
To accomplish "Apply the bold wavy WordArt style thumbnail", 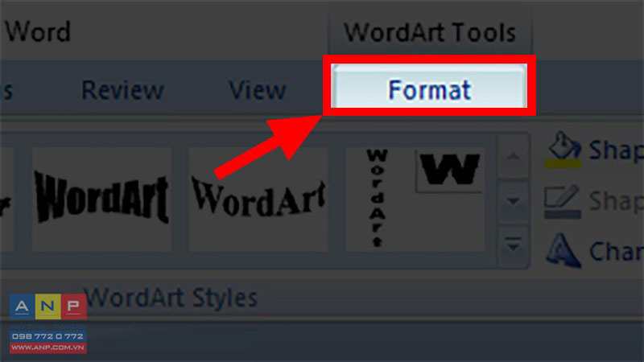I will point(101,199).
